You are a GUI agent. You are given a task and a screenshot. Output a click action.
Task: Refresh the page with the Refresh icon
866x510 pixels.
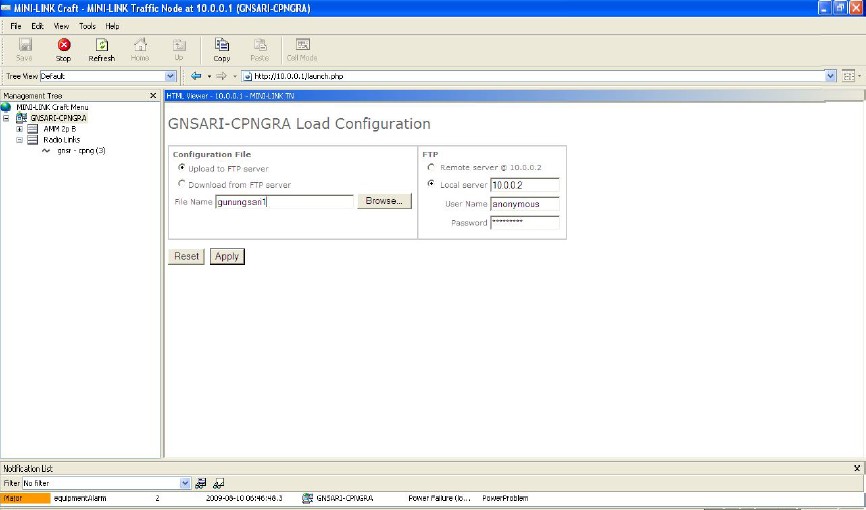(x=102, y=45)
